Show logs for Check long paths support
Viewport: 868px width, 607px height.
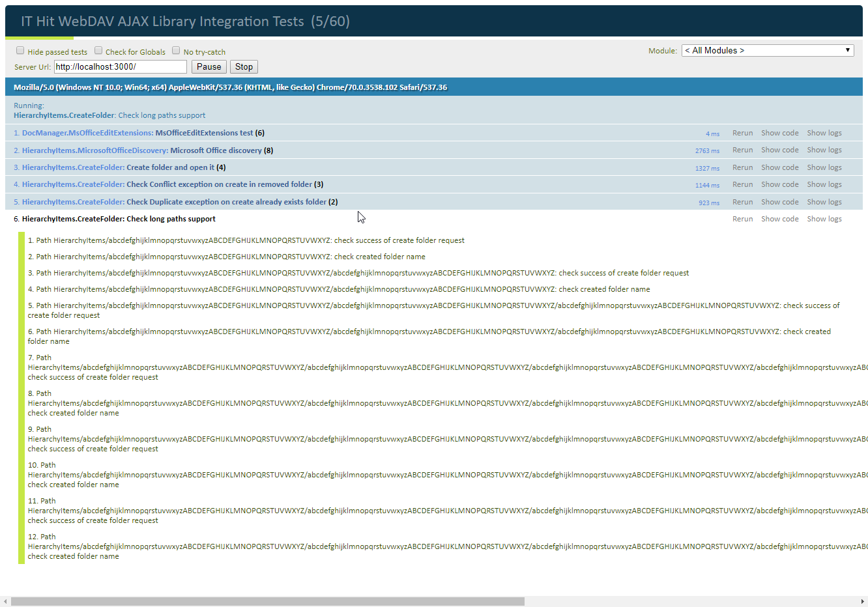824,219
